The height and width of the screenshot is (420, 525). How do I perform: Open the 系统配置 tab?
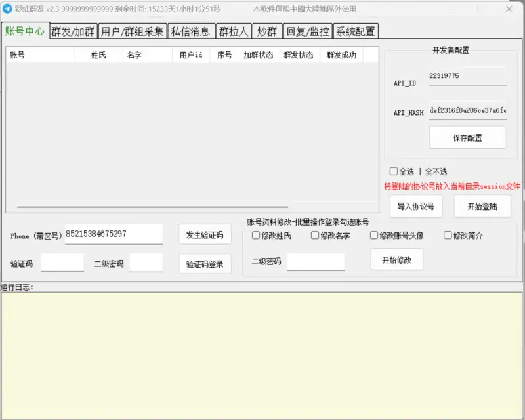click(355, 30)
